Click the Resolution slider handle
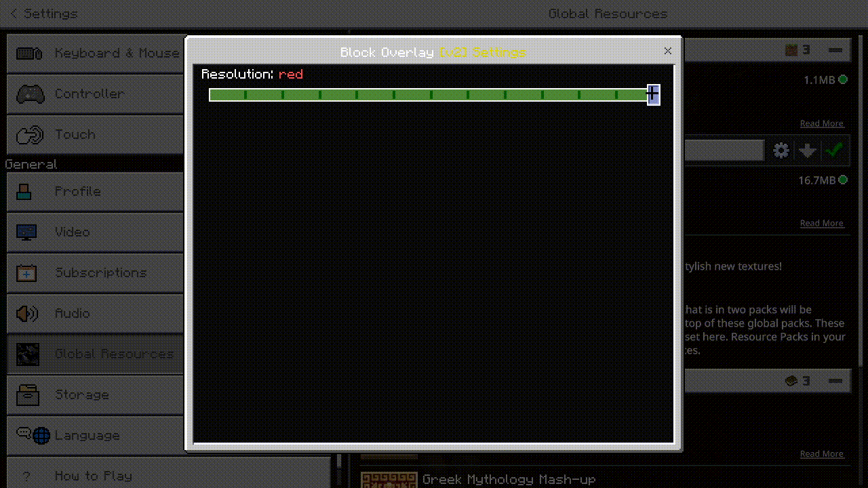Image resolution: width=868 pixels, height=488 pixels. 654,95
